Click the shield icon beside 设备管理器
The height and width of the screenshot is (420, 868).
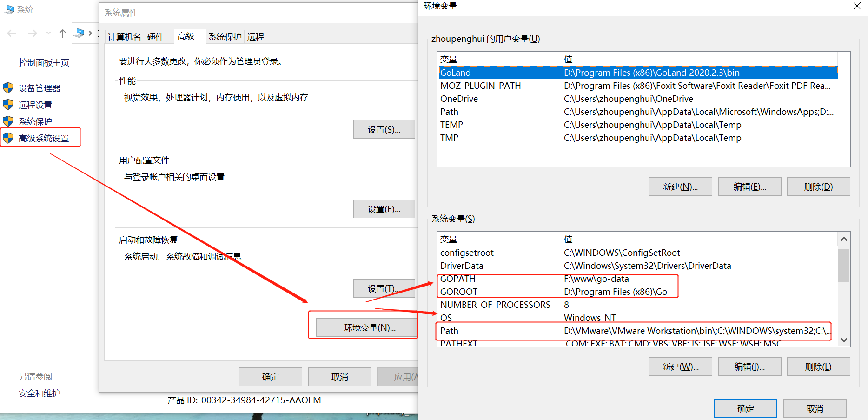point(8,87)
